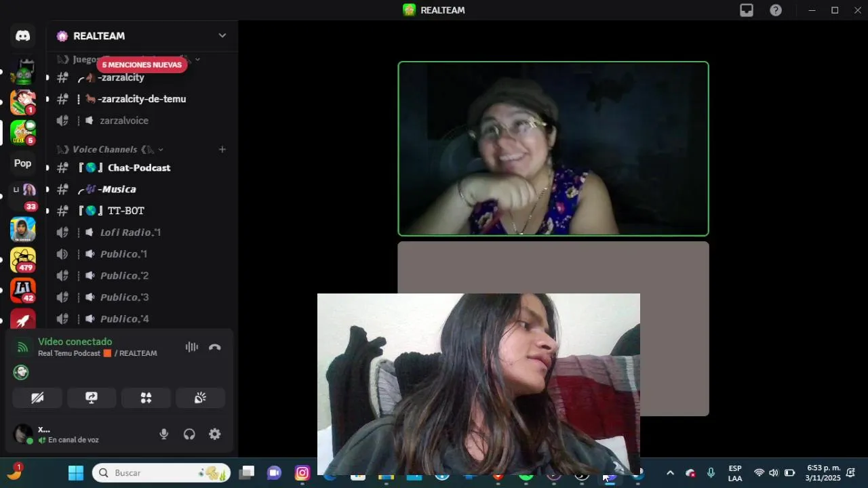View voice connection signal details
Viewport: 868px width, 488px height.
click(x=22, y=347)
